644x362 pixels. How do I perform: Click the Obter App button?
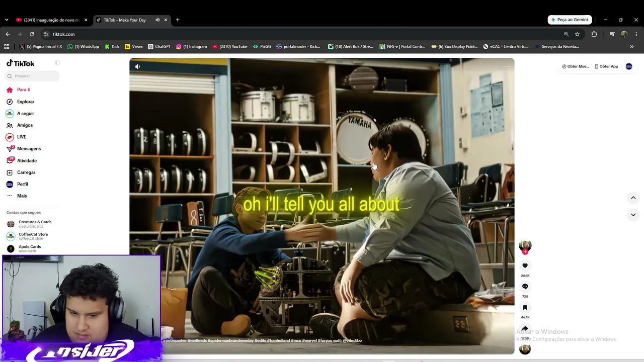coord(606,66)
